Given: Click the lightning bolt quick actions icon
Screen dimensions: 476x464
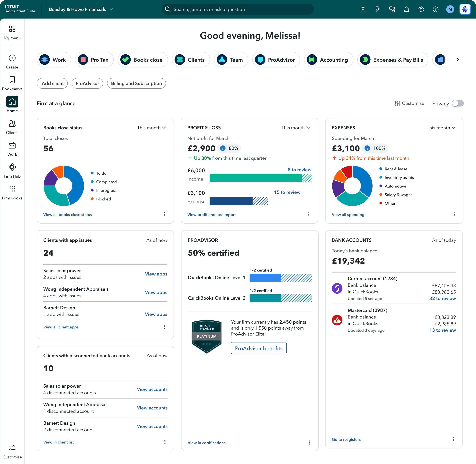Looking at the screenshot, I should click(377, 9).
